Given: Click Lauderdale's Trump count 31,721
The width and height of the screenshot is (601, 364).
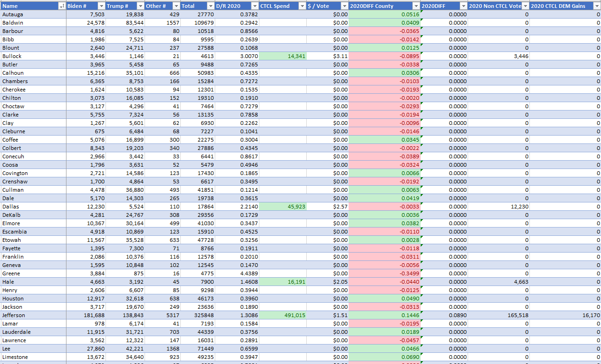Looking at the screenshot, I should [x=125, y=332].
